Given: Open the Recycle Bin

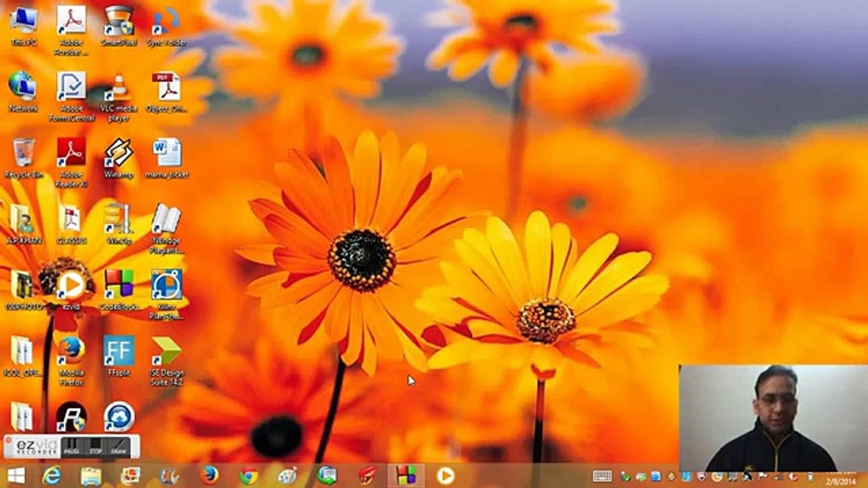Looking at the screenshot, I should click(x=23, y=158).
